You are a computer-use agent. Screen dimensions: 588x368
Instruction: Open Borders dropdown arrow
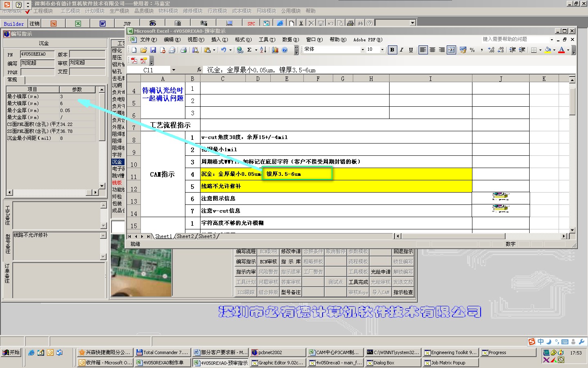coord(540,50)
